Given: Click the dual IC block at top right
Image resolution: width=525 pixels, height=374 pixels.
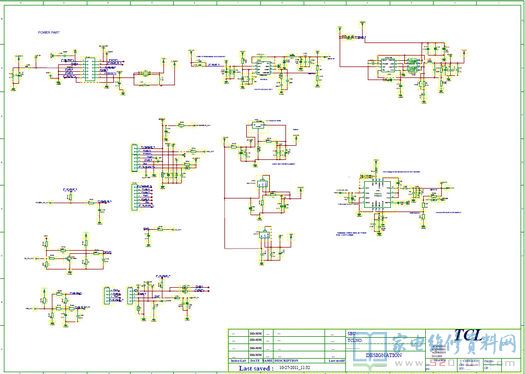Looking at the screenshot, I should pos(399,66).
